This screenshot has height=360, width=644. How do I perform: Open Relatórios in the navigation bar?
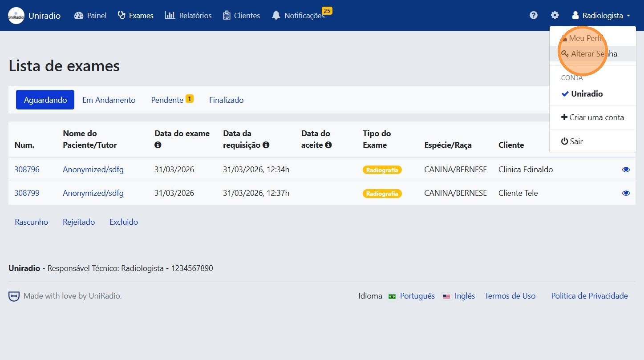coord(188,16)
